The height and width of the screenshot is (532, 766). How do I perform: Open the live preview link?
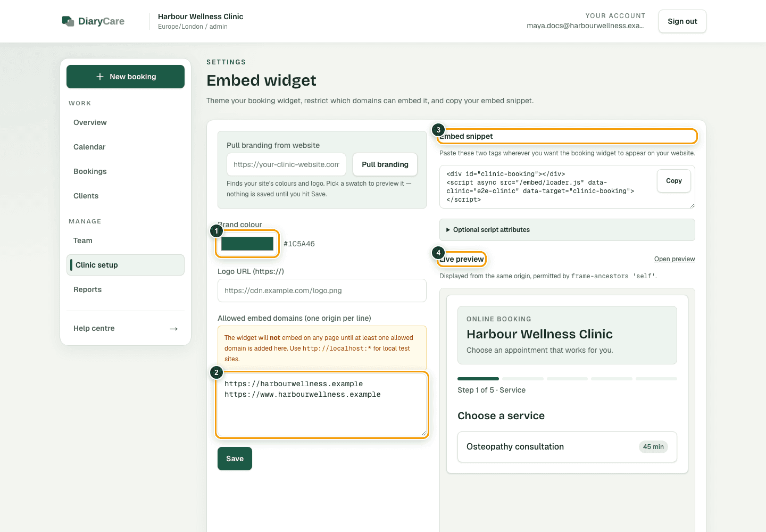pos(675,259)
